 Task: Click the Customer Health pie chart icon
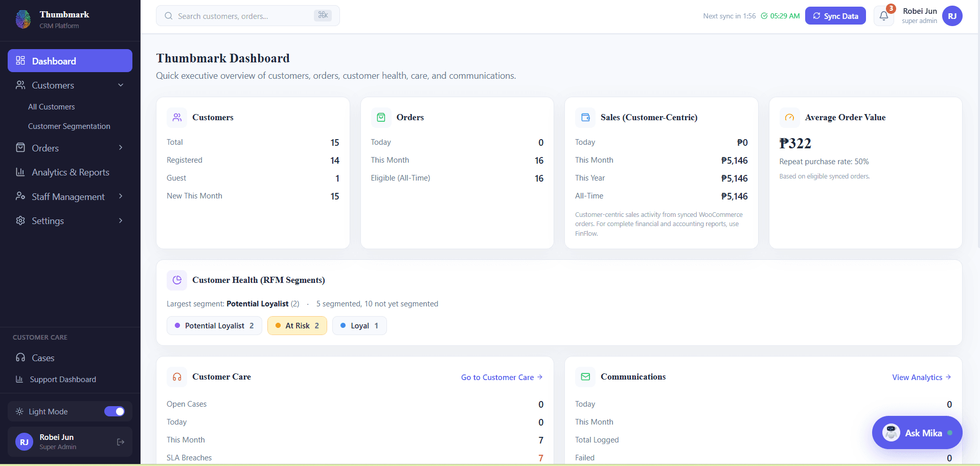pos(177,280)
